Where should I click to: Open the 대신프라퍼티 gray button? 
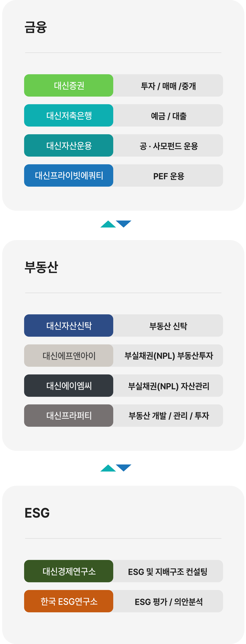(69, 416)
